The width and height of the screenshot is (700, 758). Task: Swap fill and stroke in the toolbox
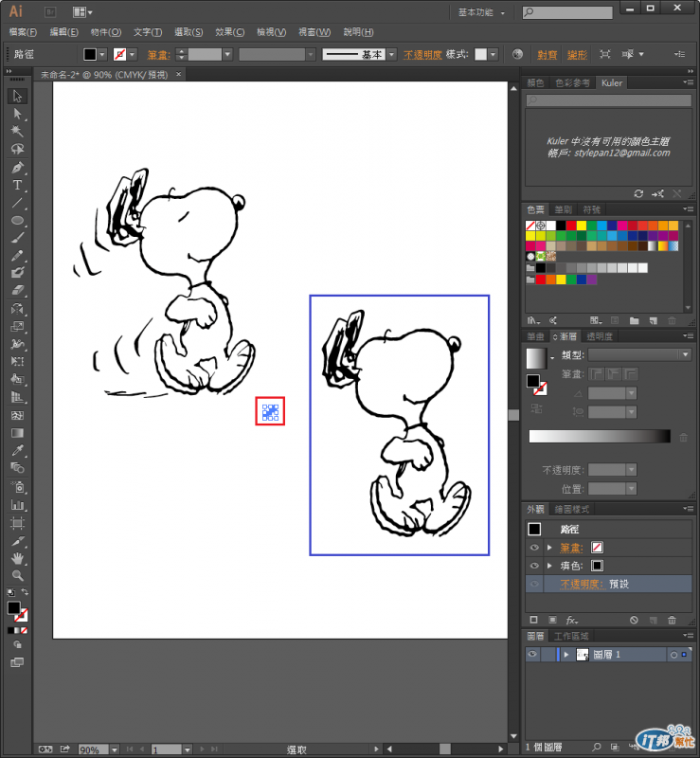point(25,592)
